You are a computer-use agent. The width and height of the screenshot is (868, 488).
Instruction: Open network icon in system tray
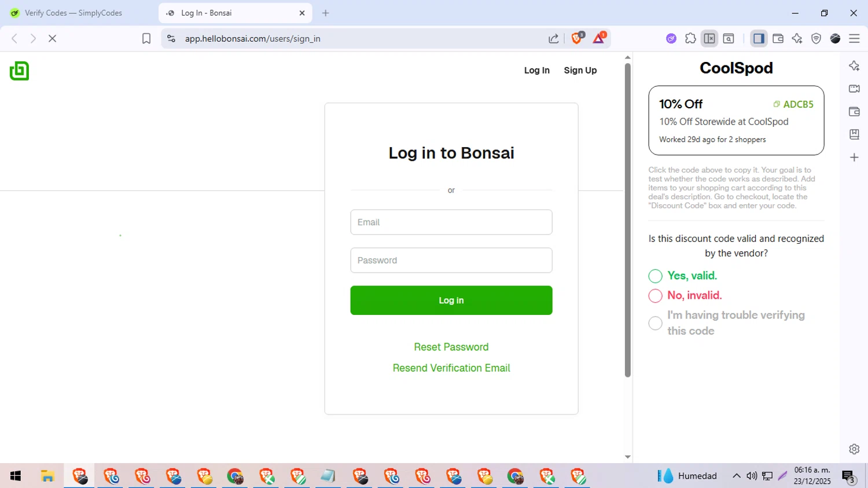(767, 476)
